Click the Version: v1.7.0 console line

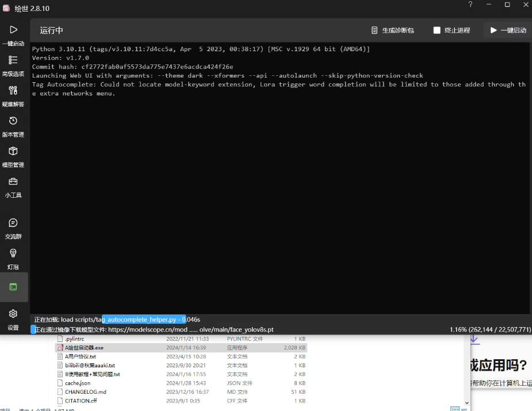60,58
